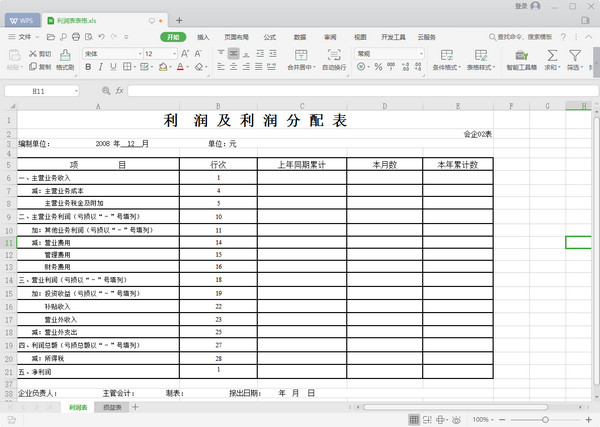
Task: Open the font size dropdown showing 12
Action: click(x=160, y=53)
